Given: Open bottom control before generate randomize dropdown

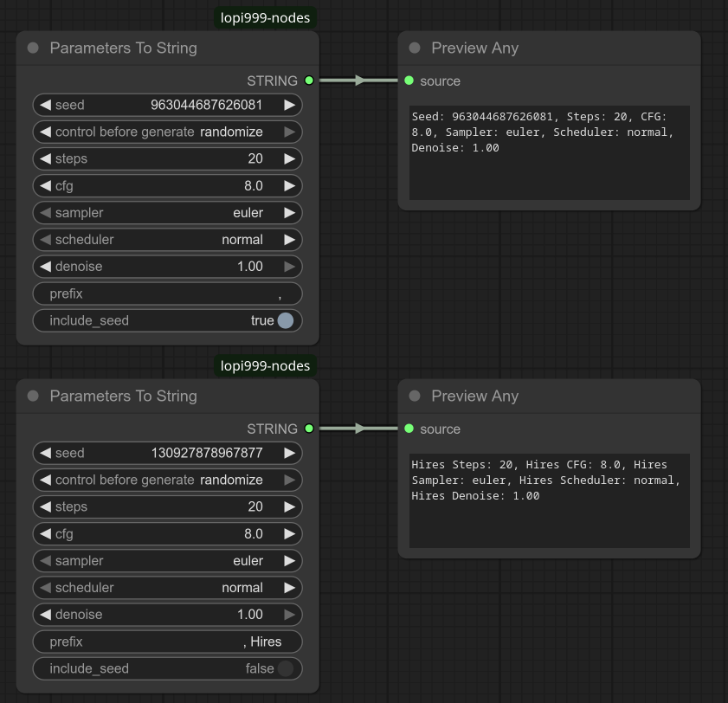Looking at the screenshot, I should coord(168,480).
